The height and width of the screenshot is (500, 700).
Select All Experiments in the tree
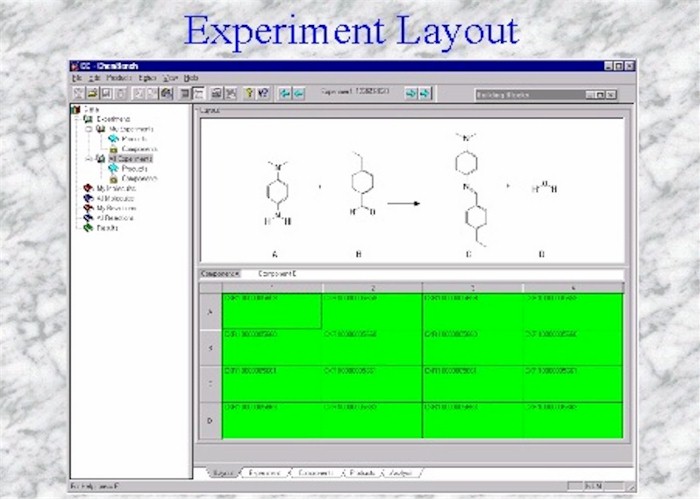tap(131, 158)
